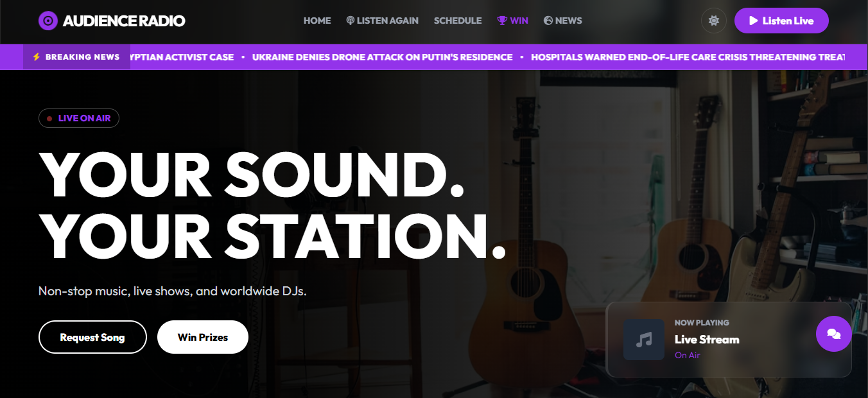868x398 pixels.
Task: Select the Win Prizes button
Action: point(203,337)
